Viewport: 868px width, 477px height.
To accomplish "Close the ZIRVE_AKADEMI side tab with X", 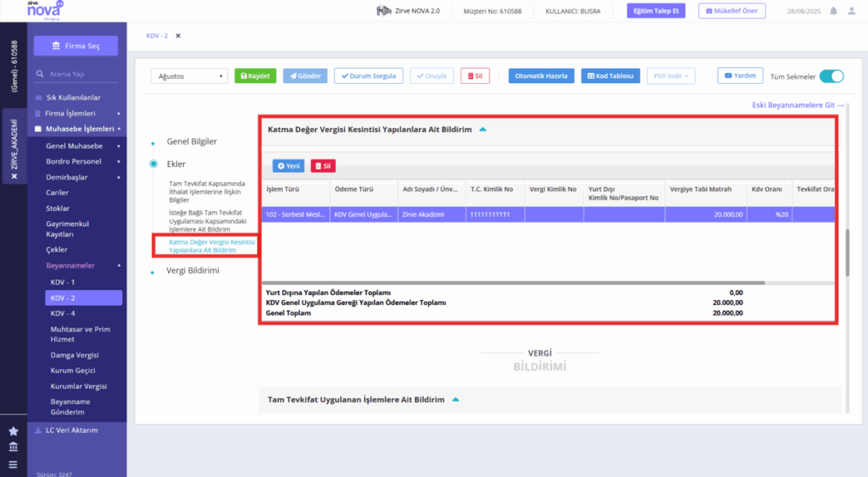I will click(x=14, y=176).
